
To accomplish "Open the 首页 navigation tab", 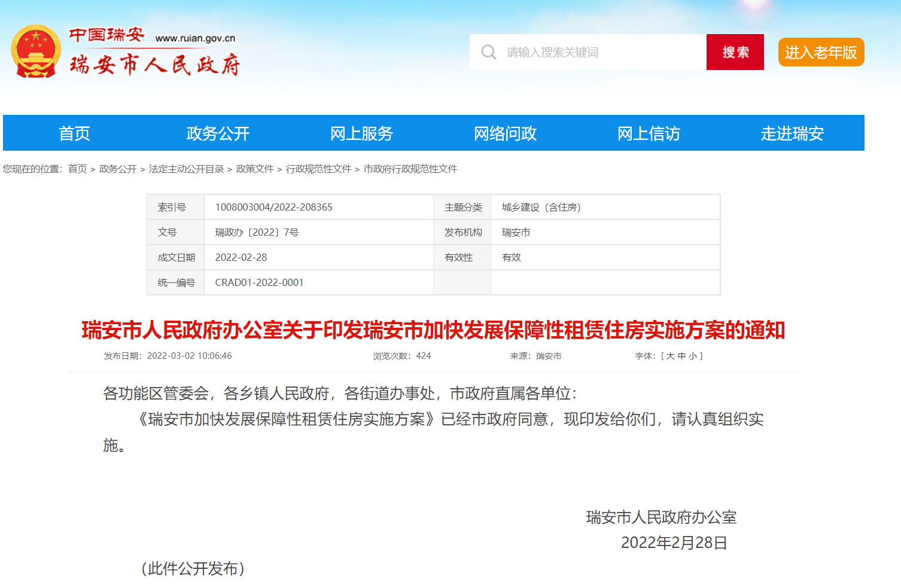I will (x=74, y=133).
